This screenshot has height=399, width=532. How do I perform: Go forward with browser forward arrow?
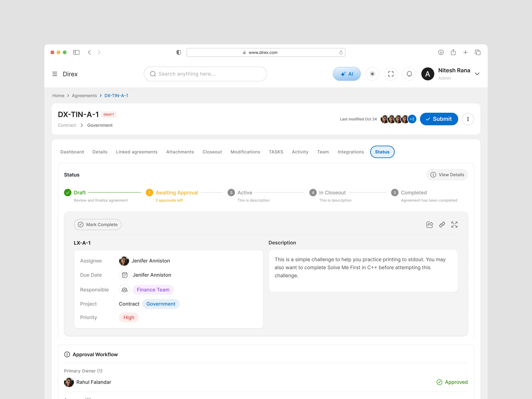(x=99, y=52)
